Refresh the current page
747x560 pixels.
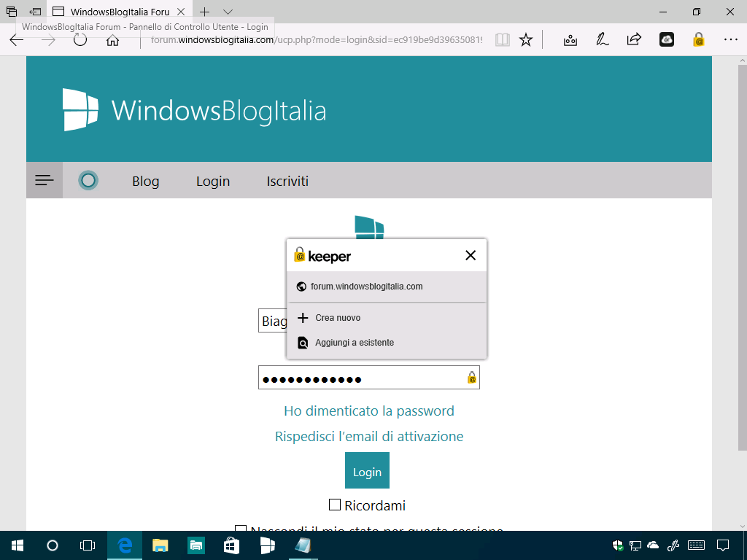click(80, 39)
